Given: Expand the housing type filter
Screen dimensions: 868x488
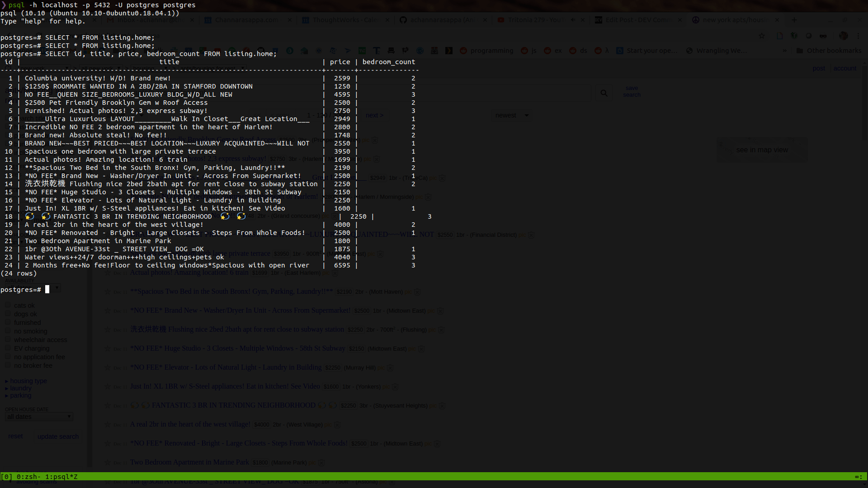Looking at the screenshot, I should 28,381.
